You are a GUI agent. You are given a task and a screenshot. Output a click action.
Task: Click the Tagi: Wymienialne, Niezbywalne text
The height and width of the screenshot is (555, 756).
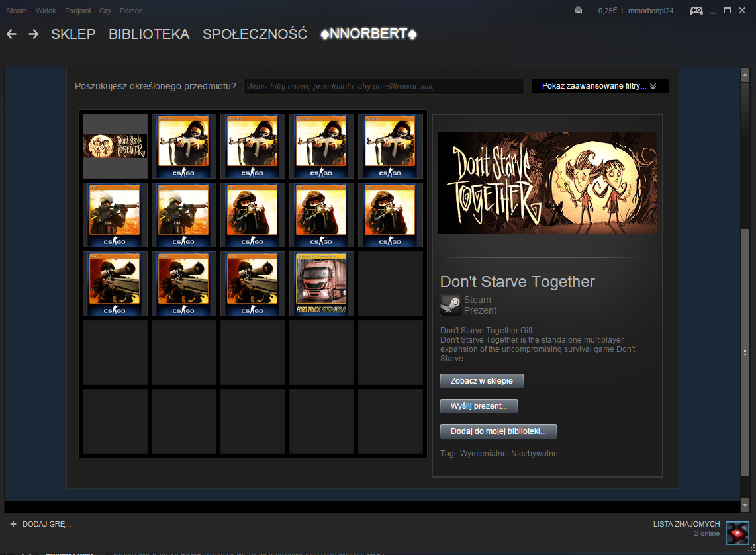point(499,454)
